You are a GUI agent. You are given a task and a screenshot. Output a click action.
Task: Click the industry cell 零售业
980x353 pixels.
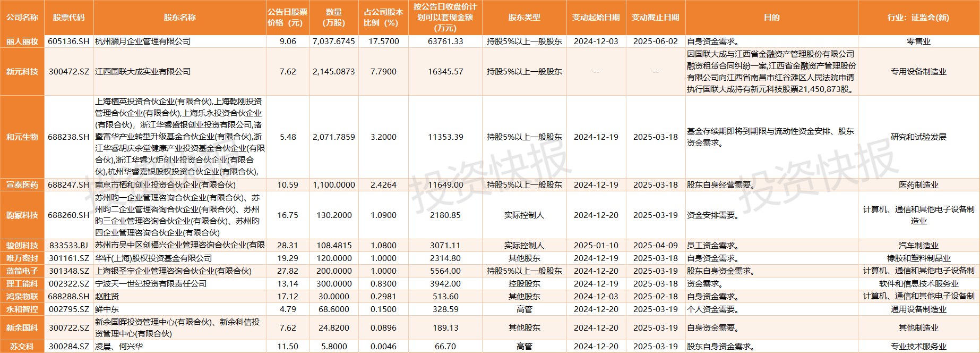click(919, 41)
